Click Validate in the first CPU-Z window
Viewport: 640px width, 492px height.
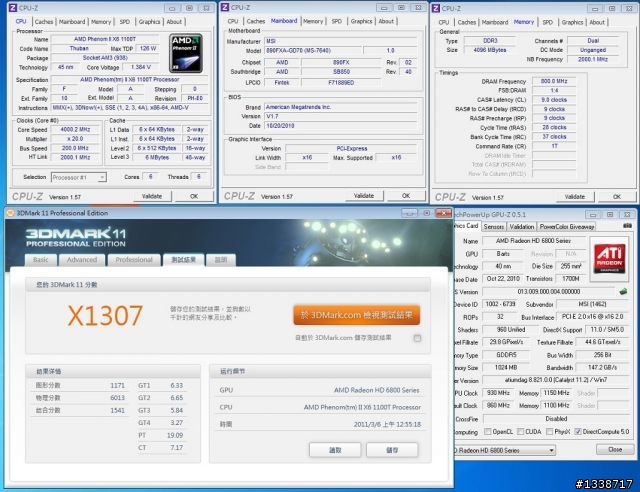click(152, 196)
